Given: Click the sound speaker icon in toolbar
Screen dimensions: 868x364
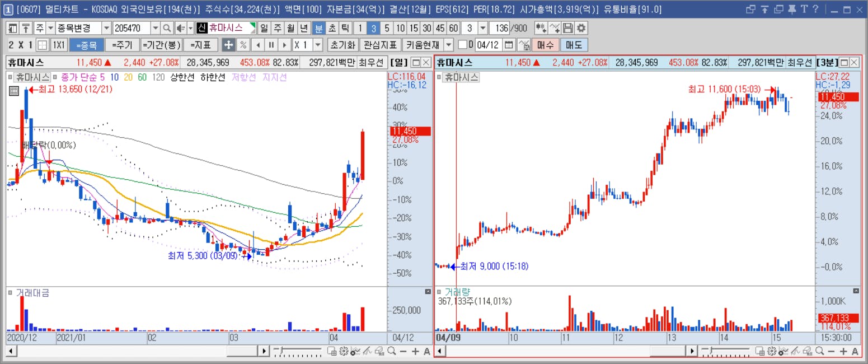Looking at the screenshot, I should pyautogui.click(x=180, y=28).
